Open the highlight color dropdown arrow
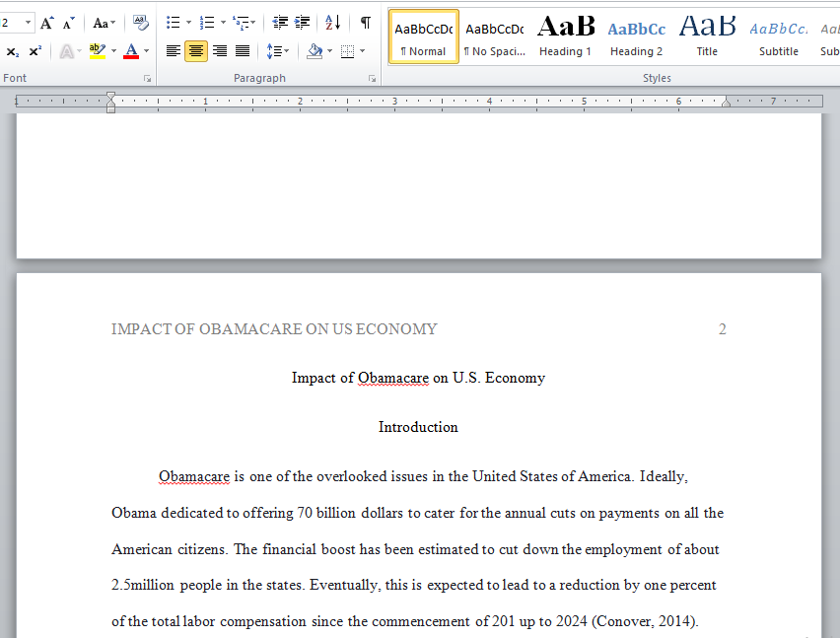 [x=113, y=51]
